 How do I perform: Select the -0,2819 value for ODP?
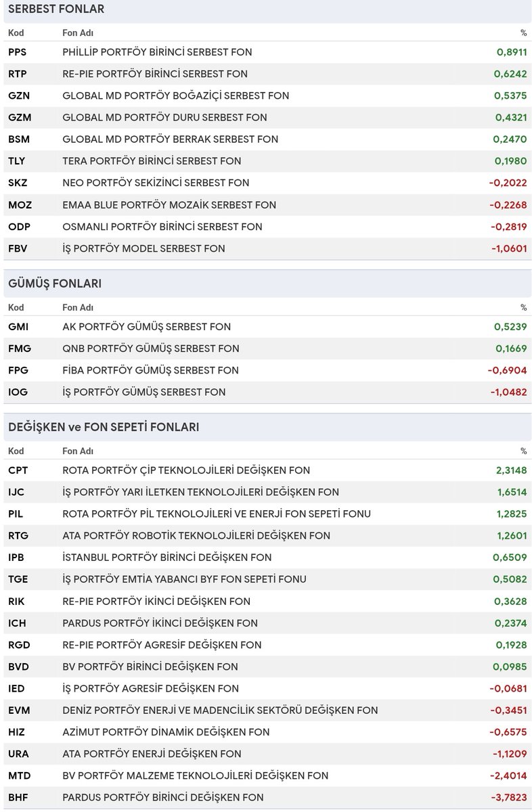pyautogui.click(x=508, y=227)
